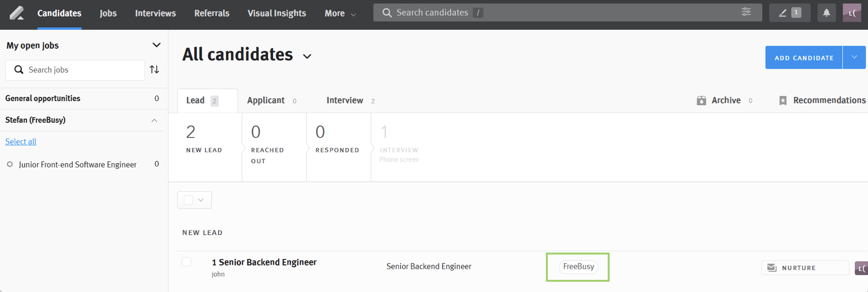
Task: Click the Select all link
Action: pyautogui.click(x=21, y=142)
